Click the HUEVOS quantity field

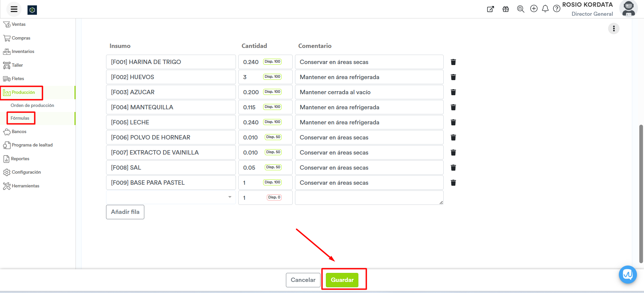(x=252, y=77)
